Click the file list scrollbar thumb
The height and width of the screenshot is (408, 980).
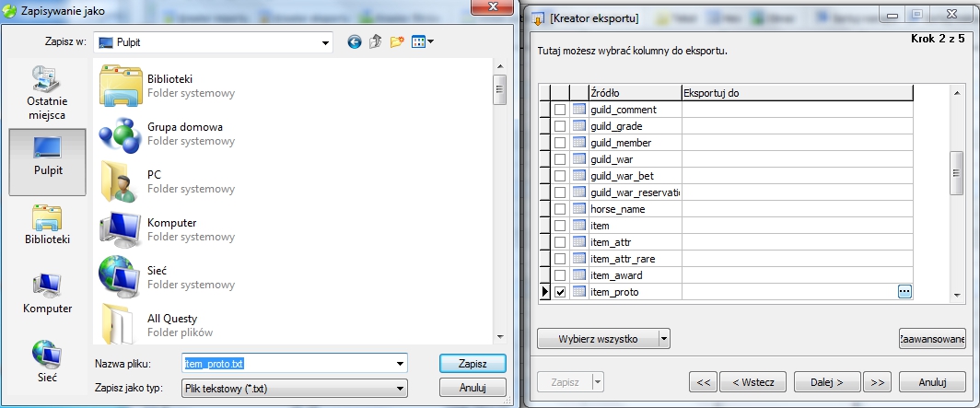(499, 90)
